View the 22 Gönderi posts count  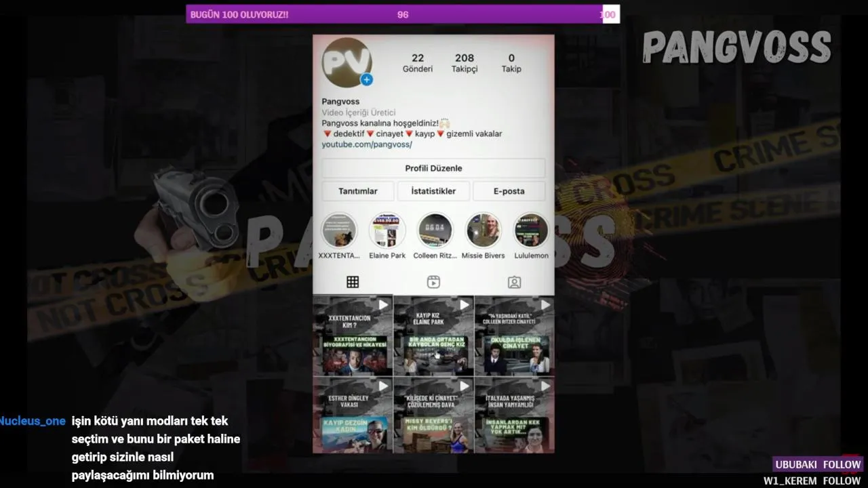(418, 63)
